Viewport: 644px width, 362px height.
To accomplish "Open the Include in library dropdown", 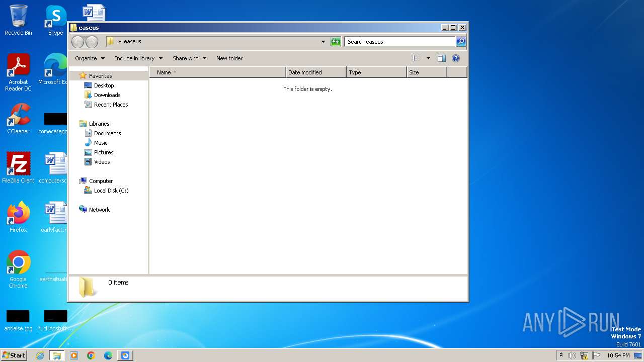I will pyautogui.click(x=138, y=58).
